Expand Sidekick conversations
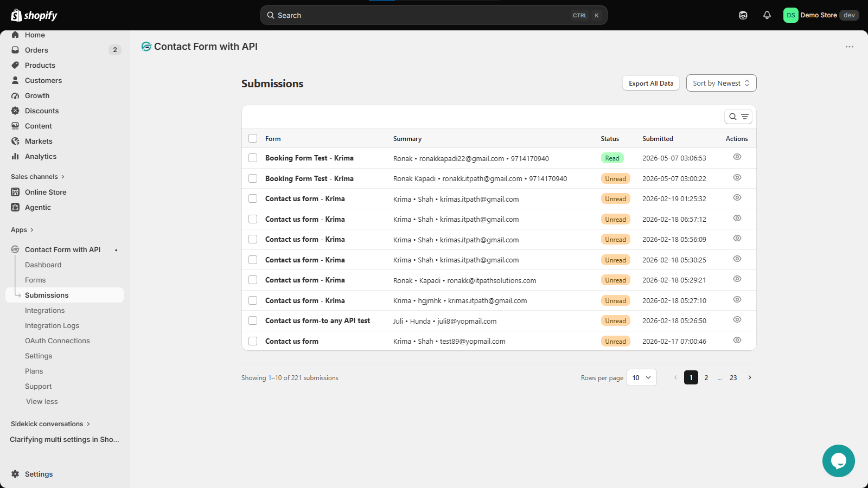Screen dimensions: 868x488 point(50,424)
